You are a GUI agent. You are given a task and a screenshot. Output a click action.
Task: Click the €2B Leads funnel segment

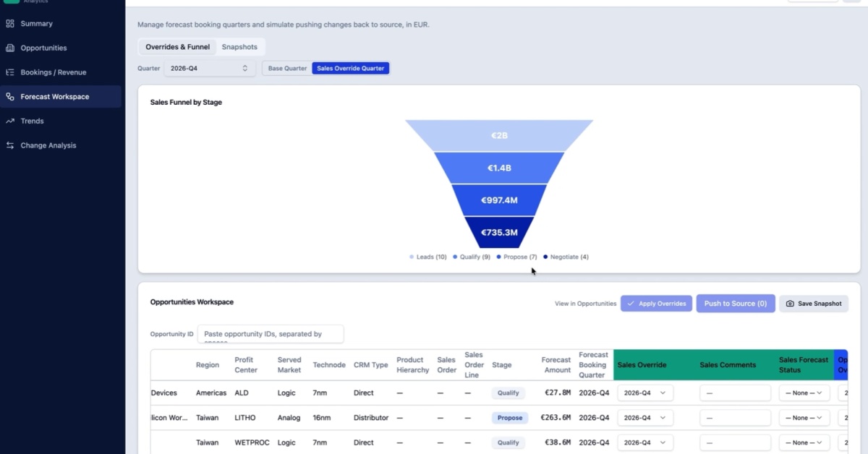coord(499,135)
